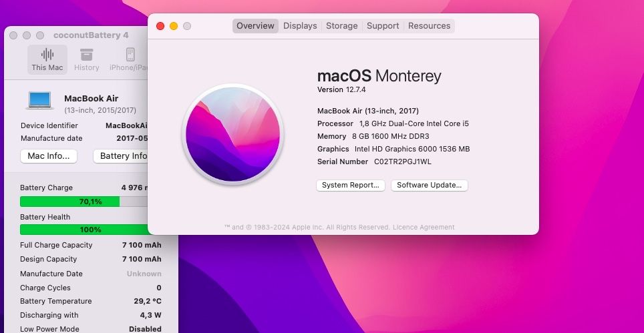Select the 1,8 GHz Dual-Core processor text
644x333 pixels.
point(414,123)
